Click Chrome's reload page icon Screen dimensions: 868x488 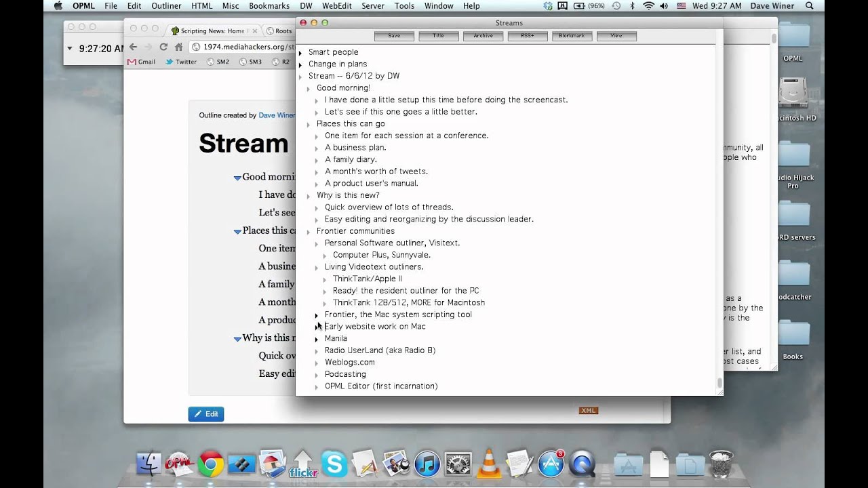tap(163, 47)
